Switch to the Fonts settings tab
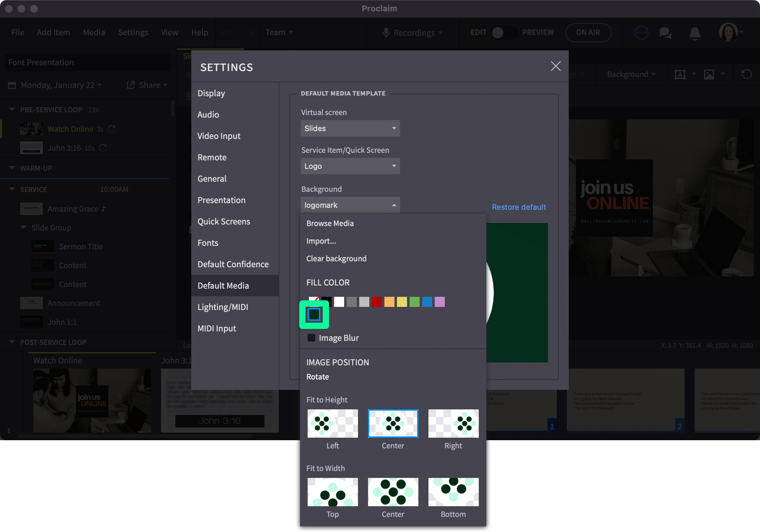760x532 pixels. pos(208,243)
